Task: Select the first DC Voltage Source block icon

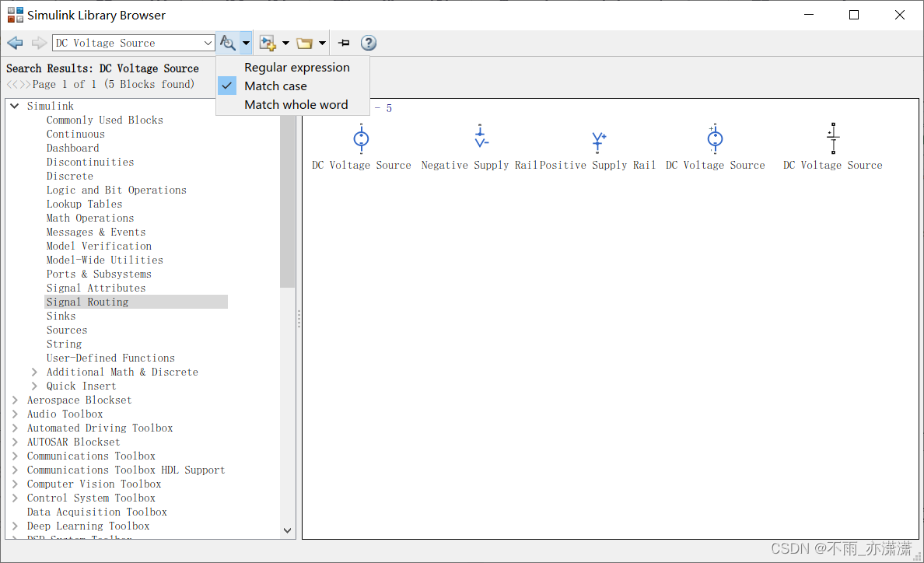Action: (361, 139)
